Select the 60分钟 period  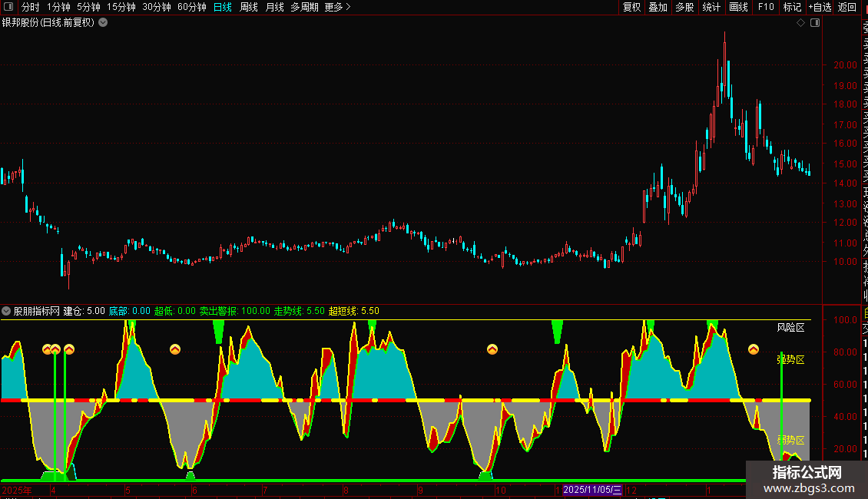point(192,7)
